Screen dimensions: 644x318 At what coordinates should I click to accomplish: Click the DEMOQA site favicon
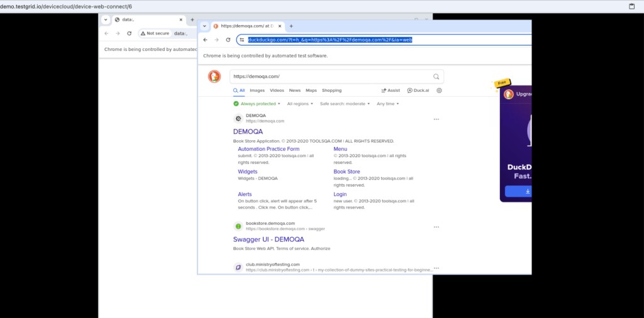click(238, 119)
